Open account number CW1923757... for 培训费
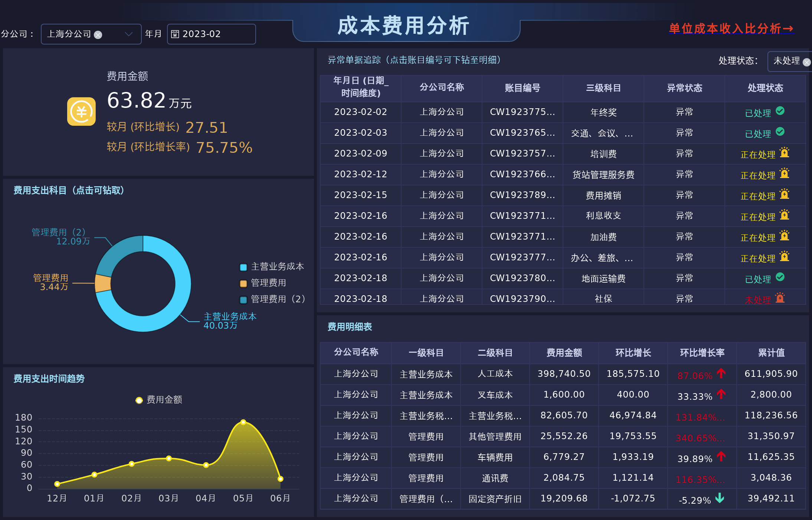 (x=522, y=154)
